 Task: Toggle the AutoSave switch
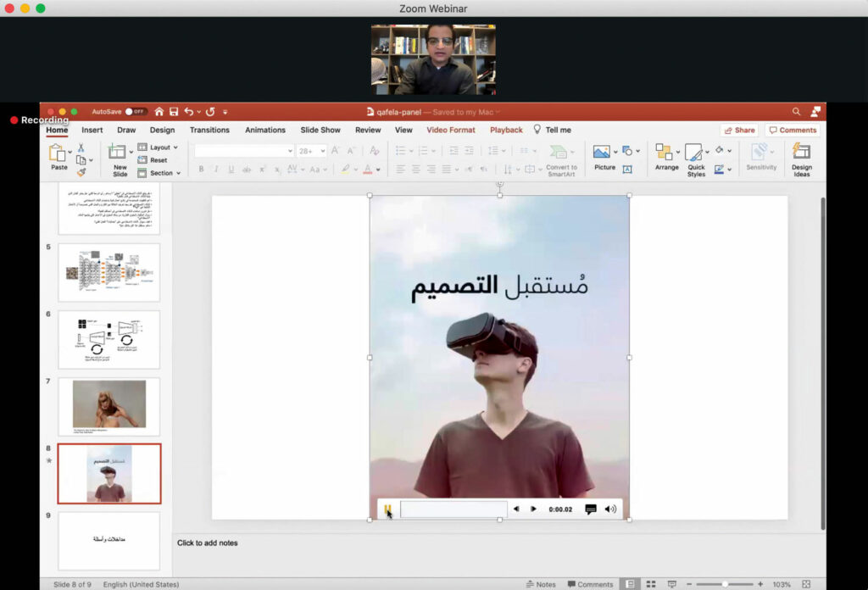click(x=136, y=112)
